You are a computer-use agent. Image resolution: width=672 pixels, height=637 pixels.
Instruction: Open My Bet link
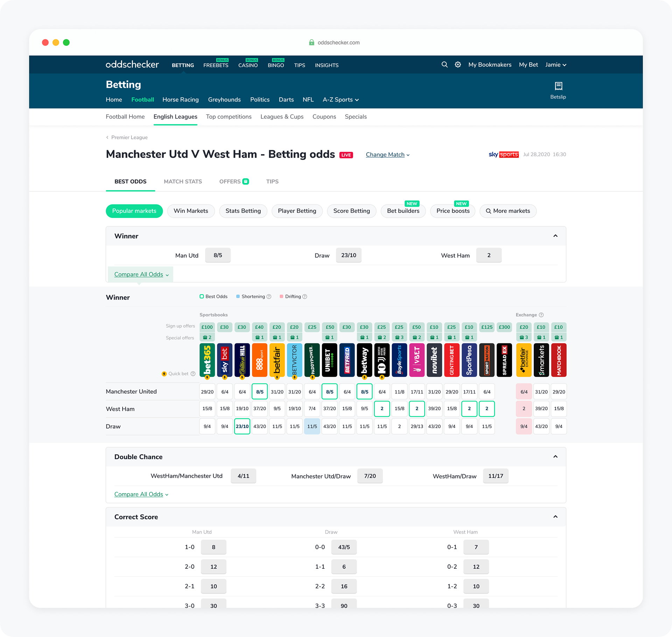pos(528,65)
